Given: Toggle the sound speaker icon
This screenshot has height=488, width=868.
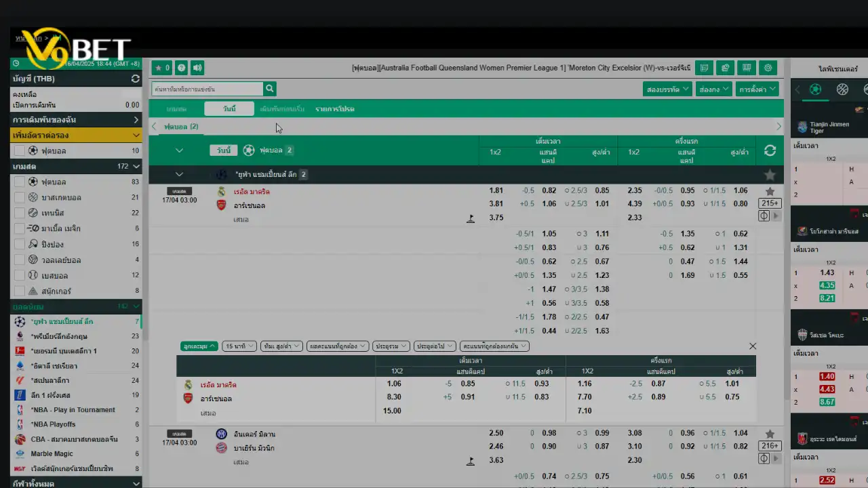Looking at the screenshot, I should click(197, 68).
